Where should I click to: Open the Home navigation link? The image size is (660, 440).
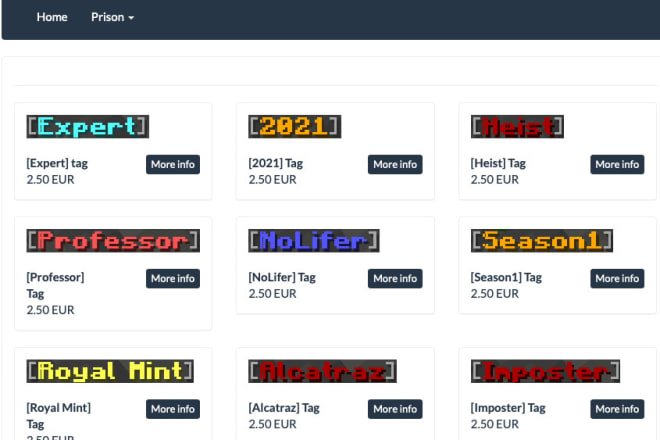52,17
